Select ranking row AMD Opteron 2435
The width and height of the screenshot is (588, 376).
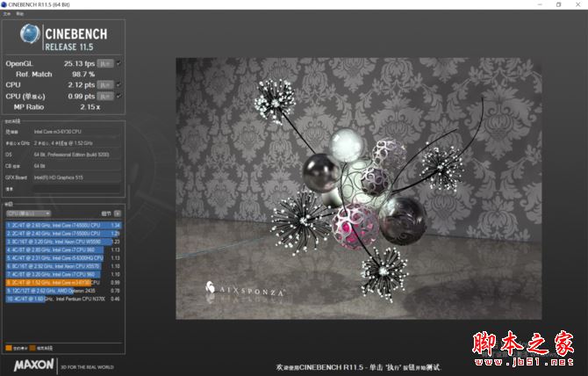63,291
